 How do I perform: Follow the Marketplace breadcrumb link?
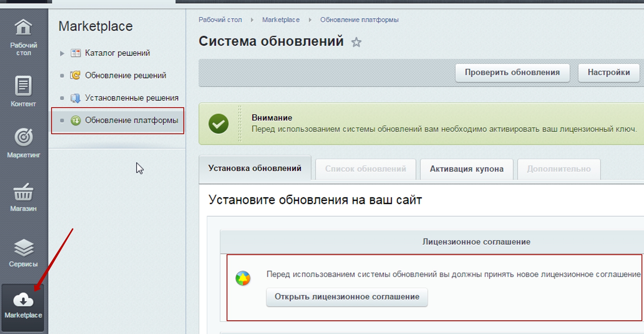[x=281, y=20]
